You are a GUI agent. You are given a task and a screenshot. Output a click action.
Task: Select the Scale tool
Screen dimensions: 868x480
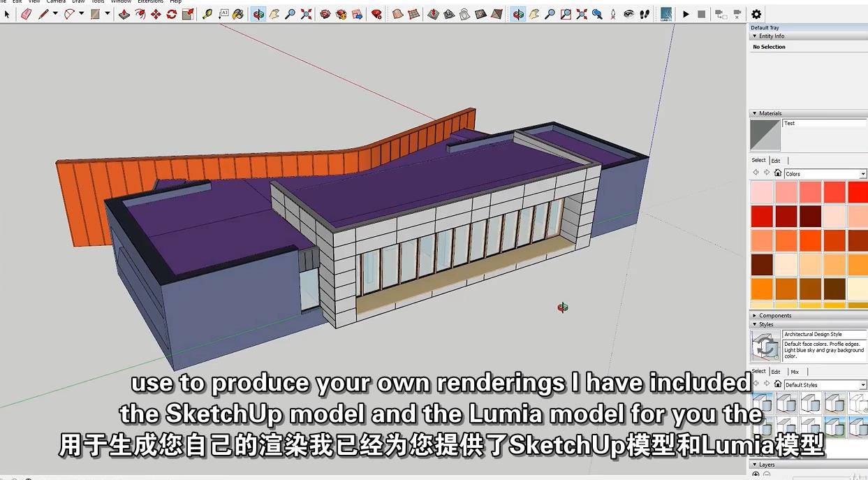coord(188,14)
